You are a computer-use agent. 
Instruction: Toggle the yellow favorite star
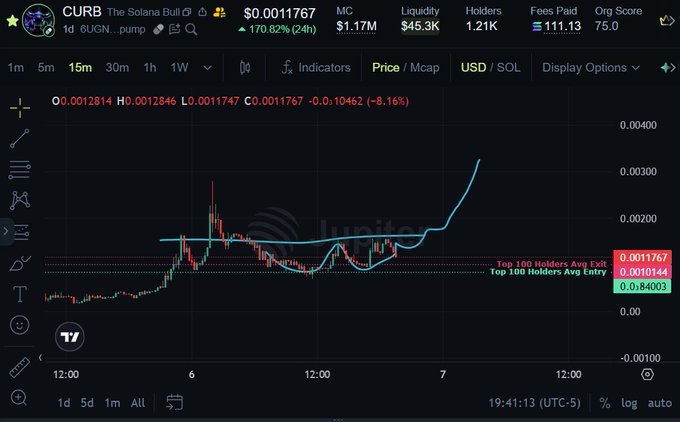coord(13,20)
